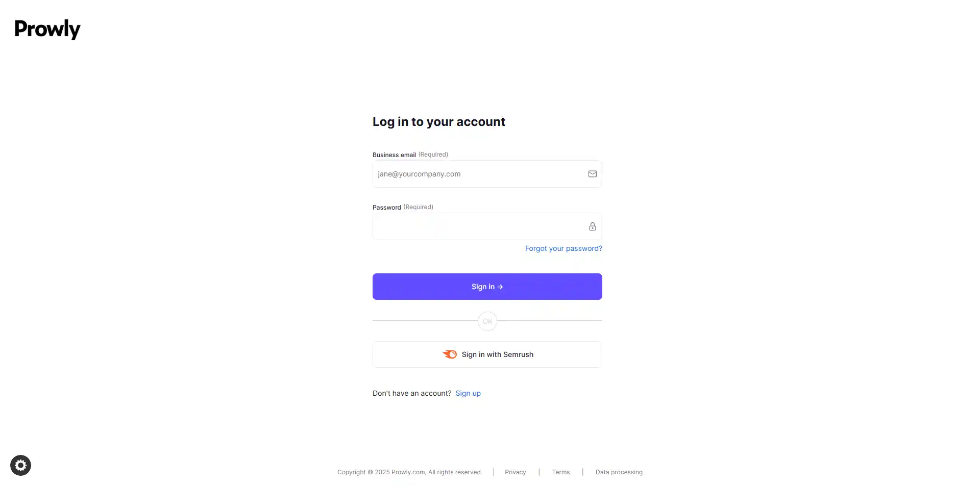Click the 'Business email' field label
The image size is (980, 486).
coord(394,155)
